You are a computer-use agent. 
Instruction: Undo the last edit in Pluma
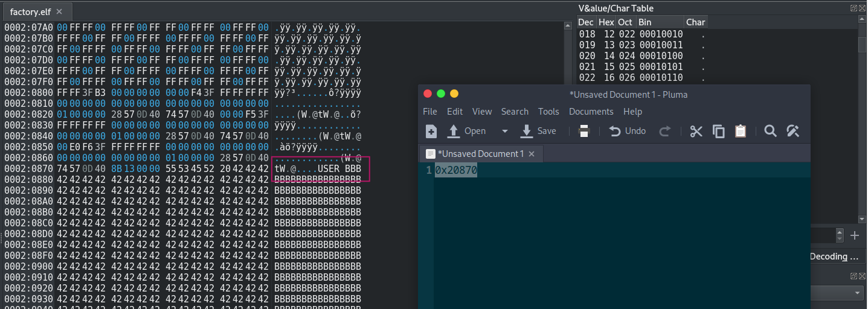click(x=627, y=131)
